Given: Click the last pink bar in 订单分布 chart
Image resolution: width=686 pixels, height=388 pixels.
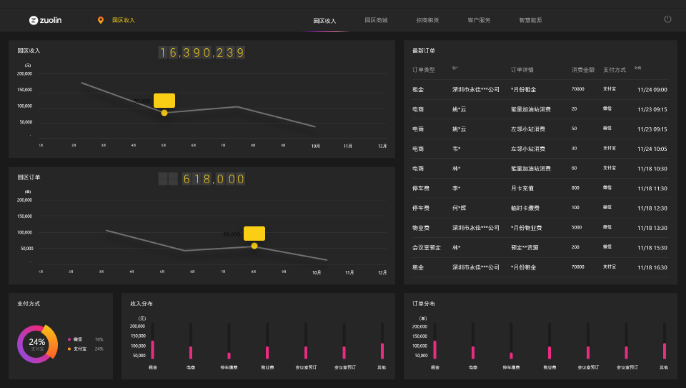Looking at the screenshot, I should click(665, 351).
